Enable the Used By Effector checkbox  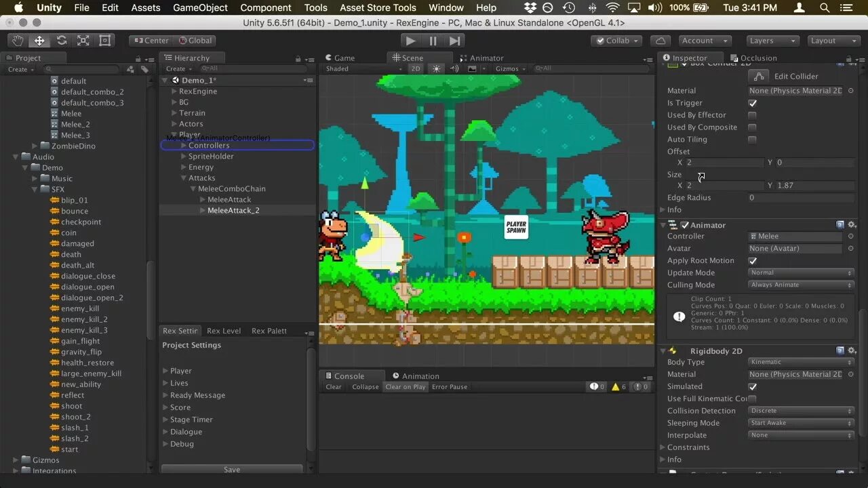click(x=752, y=115)
